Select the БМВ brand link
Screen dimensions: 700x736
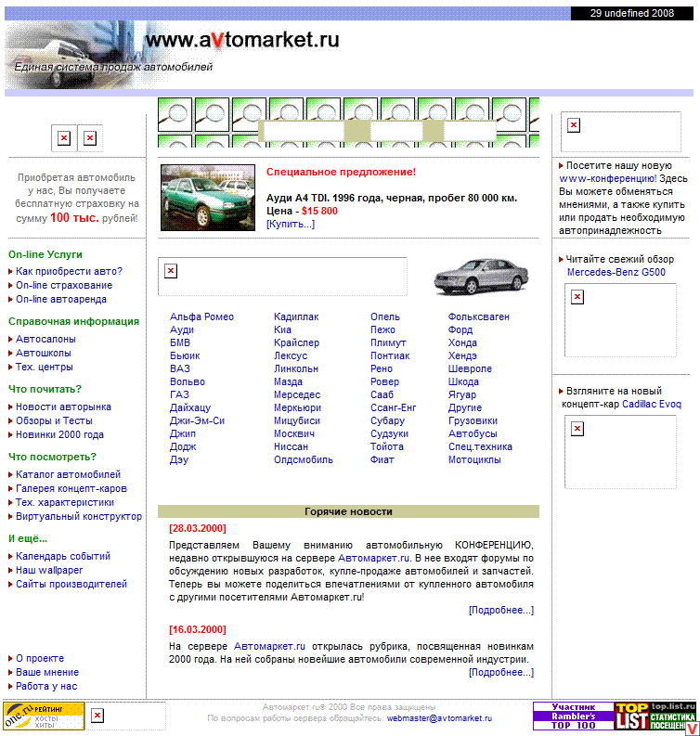pos(180,343)
